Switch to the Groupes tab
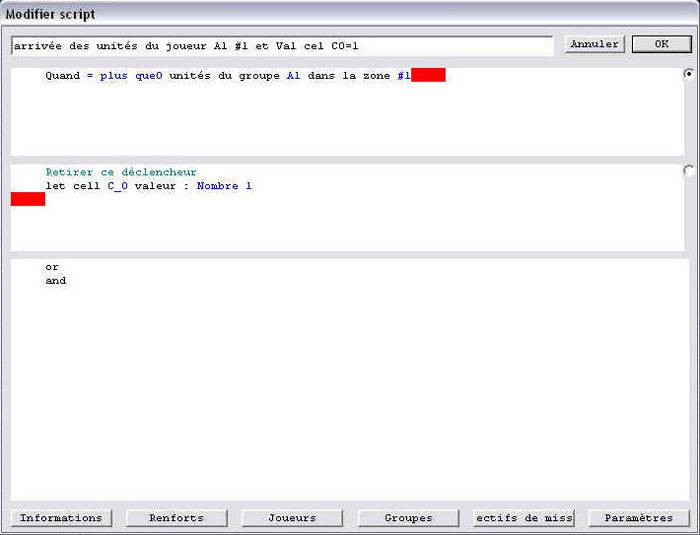 408,518
